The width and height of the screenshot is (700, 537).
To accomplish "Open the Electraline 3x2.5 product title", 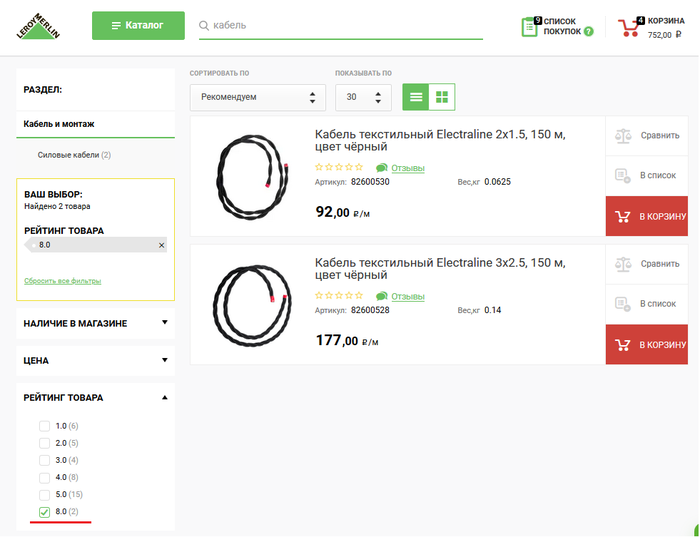I will (440, 269).
